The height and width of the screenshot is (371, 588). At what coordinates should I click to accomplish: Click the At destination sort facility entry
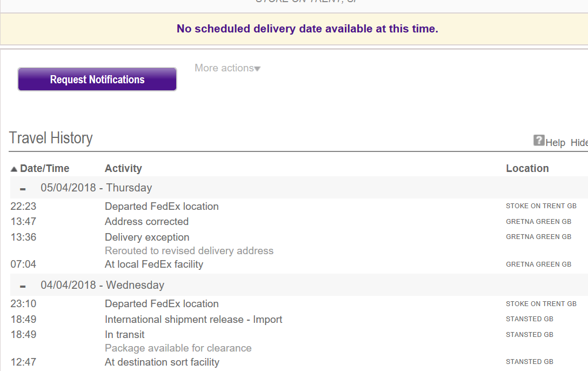point(162,362)
